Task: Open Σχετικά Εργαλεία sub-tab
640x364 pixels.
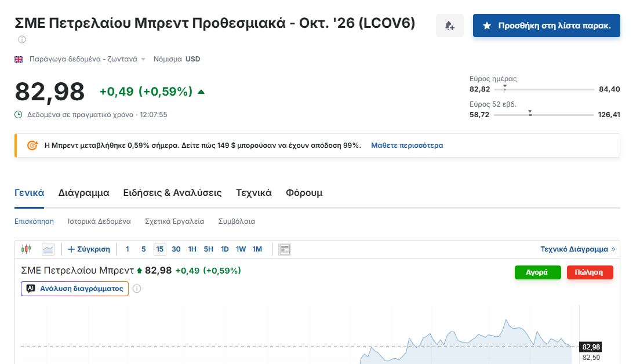Action: click(x=174, y=221)
